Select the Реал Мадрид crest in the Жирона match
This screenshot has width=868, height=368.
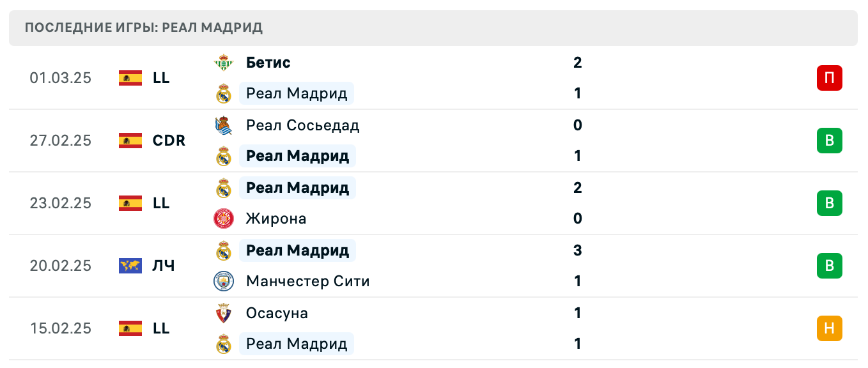tap(224, 188)
